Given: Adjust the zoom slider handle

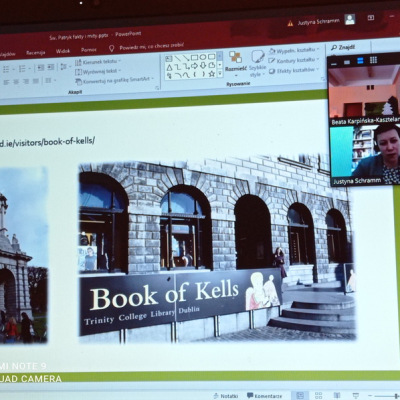Looking at the screenshot, I should pos(397,396).
